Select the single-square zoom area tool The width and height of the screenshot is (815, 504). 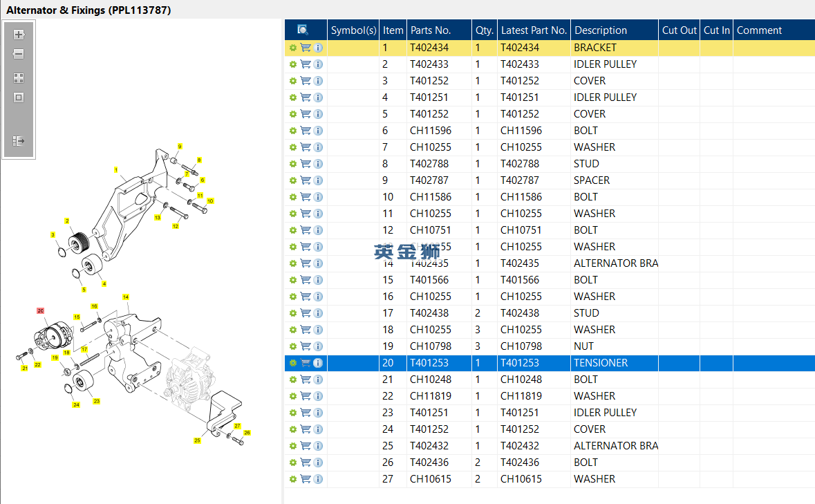pyautogui.click(x=19, y=97)
